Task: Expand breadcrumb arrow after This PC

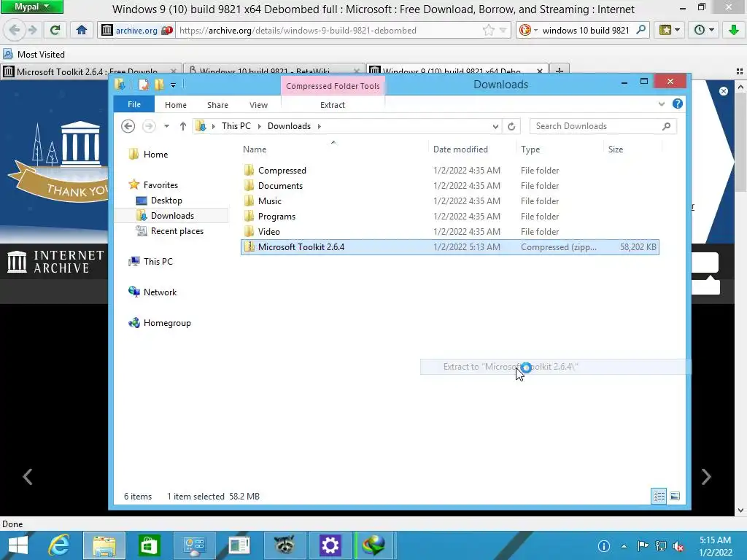Action: (259, 126)
